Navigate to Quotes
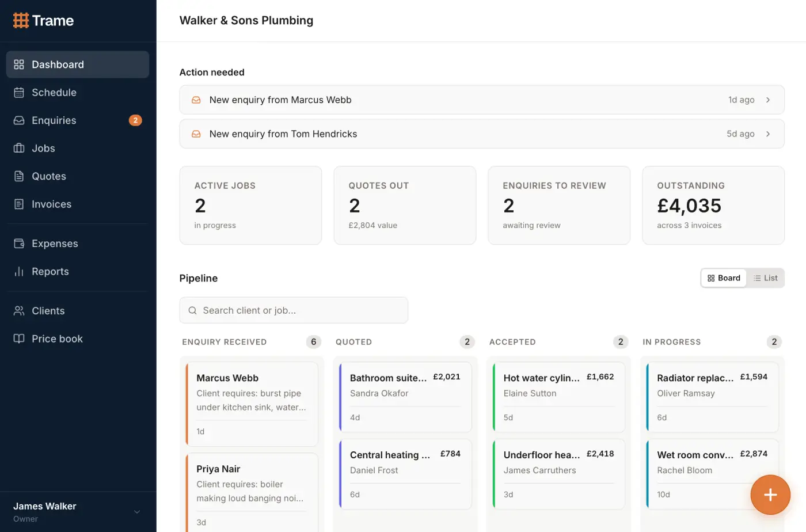Viewport: 806px width, 532px height. [78, 176]
